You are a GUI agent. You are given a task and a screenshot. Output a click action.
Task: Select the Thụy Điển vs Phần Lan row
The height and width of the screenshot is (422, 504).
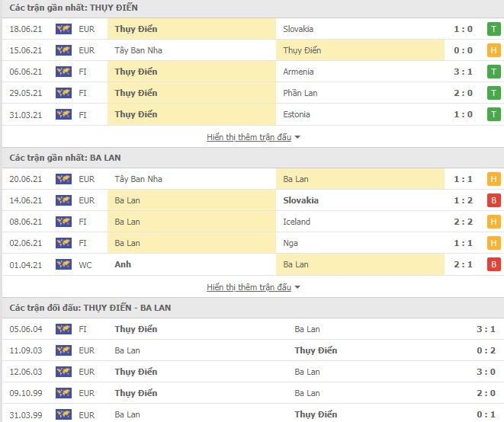[x=252, y=93]
